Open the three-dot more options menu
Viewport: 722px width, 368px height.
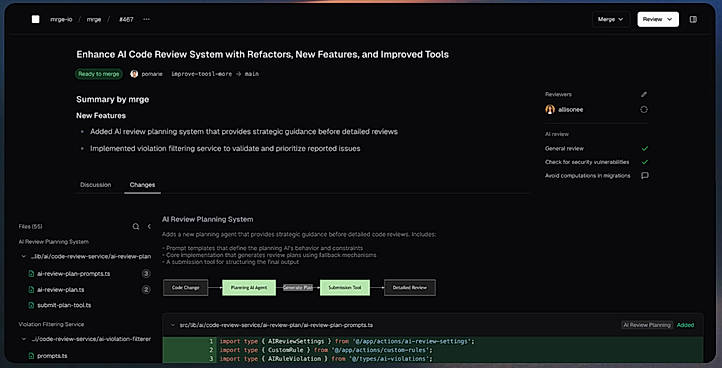tap(146, 19)
